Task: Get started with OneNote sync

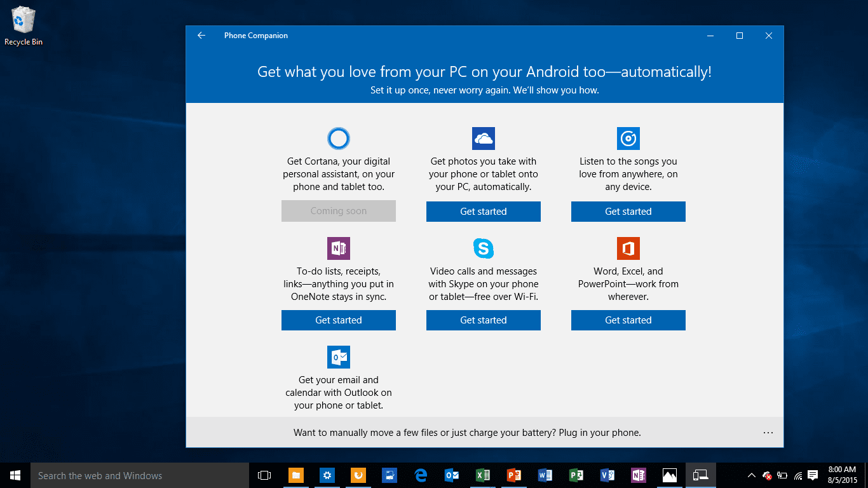Action: click(339, 320)
